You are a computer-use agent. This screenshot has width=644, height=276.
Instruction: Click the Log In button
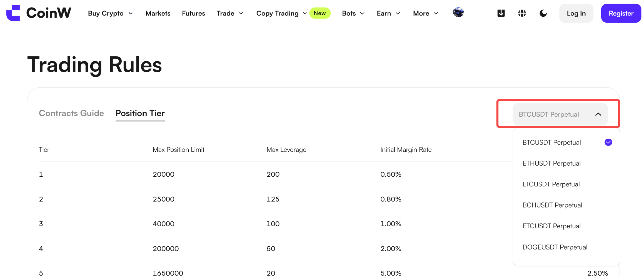click(x=576, y=13)
